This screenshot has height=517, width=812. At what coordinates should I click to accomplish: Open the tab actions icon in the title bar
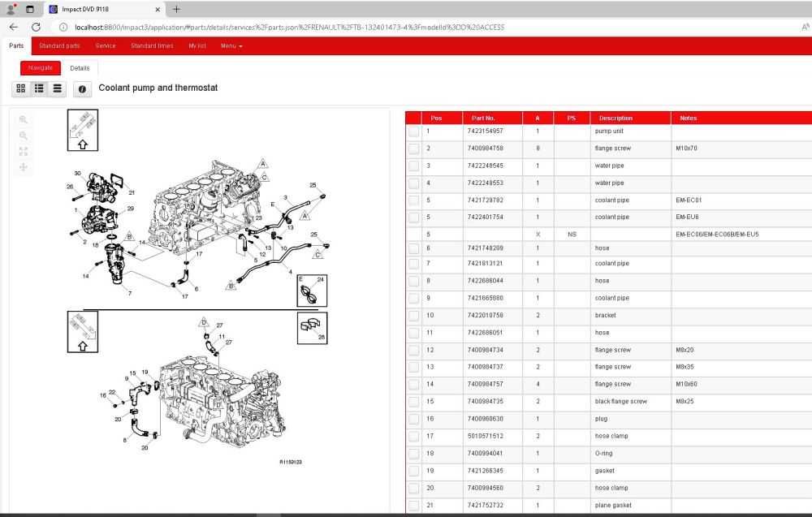click(29, 9)
